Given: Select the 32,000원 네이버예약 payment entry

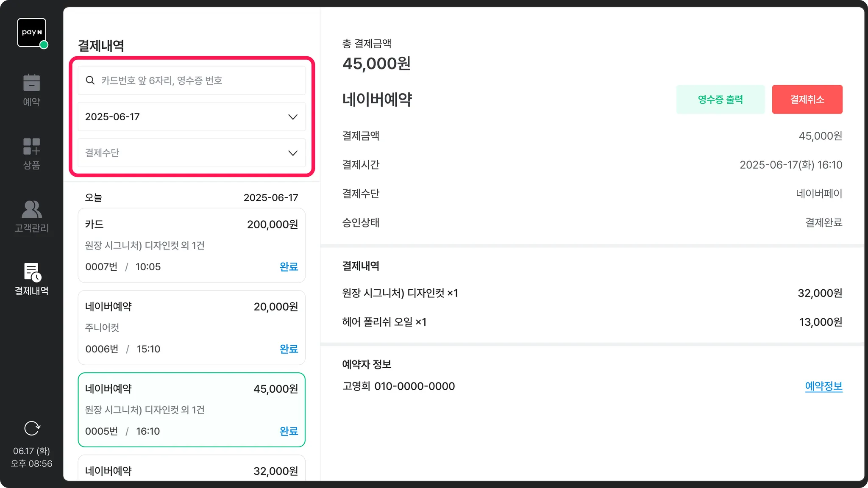Looking at the screenshot, I should pos(191,470).
